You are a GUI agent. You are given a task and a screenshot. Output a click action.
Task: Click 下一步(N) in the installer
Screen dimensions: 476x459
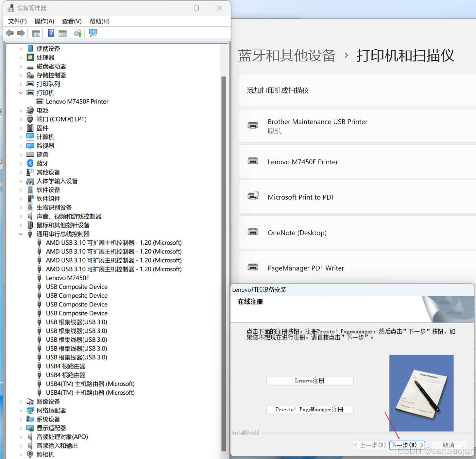(x=407, y=445)
